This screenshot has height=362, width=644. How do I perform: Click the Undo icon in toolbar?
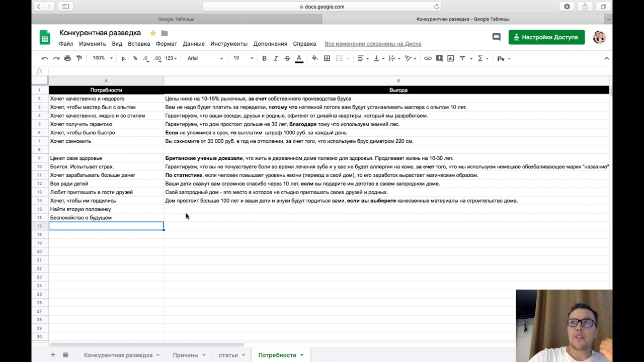point(45,58)
